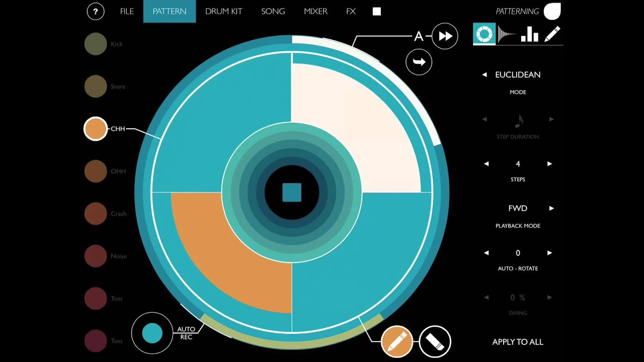Select the Snare drum track
The image size is (644, 362).
point(96,86)
